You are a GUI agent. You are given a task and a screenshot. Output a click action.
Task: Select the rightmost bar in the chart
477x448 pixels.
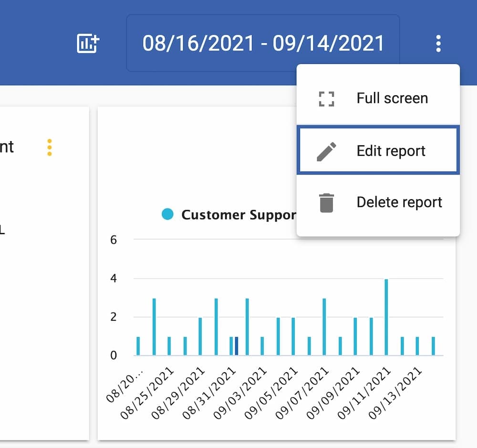point(433,346)
